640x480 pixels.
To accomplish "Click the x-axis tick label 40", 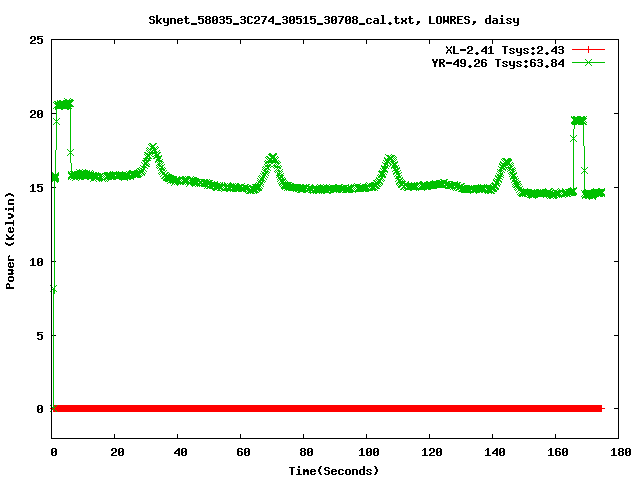I will click(180, 452).
